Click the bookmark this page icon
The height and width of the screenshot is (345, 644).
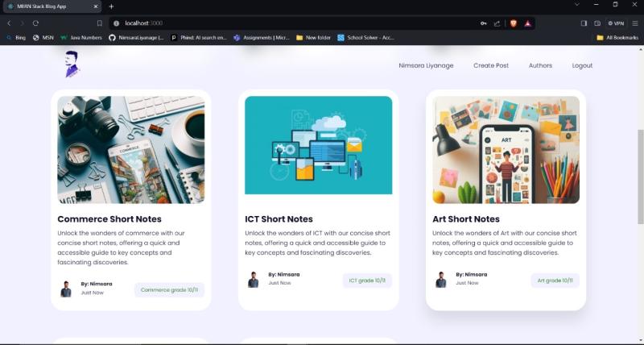tap(99, 23)
